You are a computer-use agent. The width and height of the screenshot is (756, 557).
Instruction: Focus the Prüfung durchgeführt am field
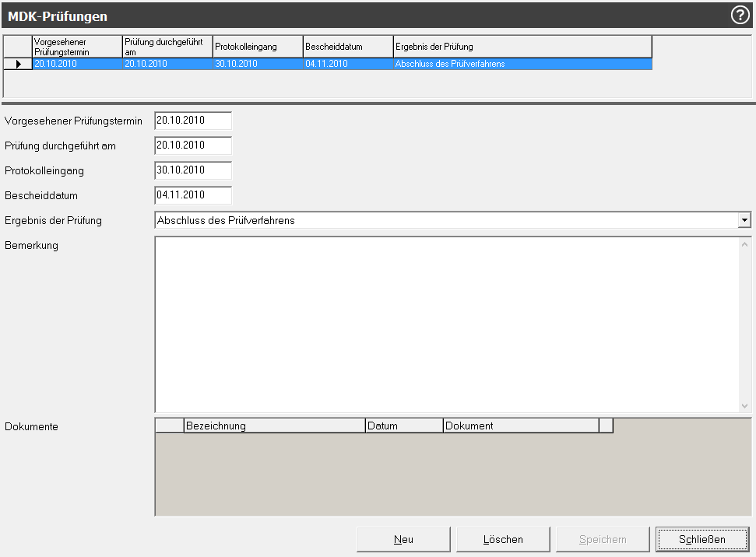(x=193, y=145)
